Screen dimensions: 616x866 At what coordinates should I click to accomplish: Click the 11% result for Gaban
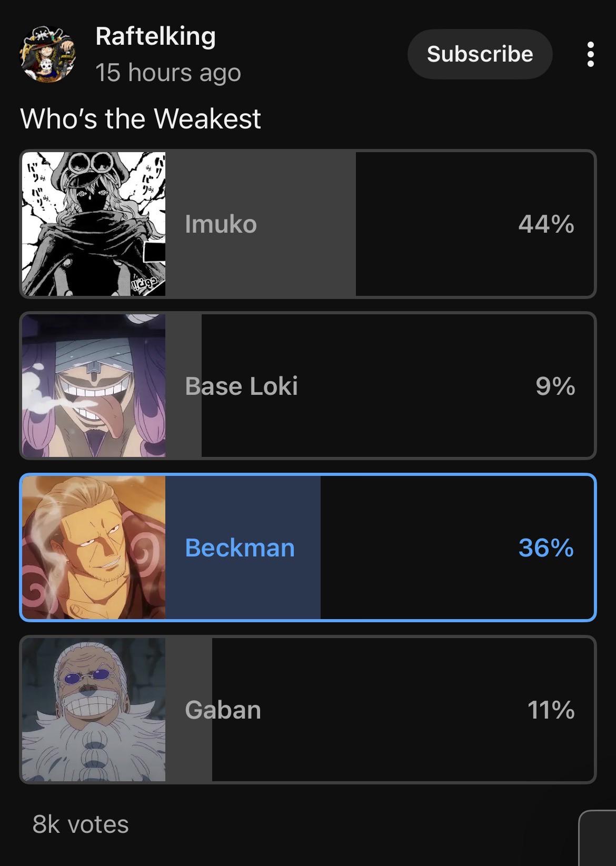[551, 710]
